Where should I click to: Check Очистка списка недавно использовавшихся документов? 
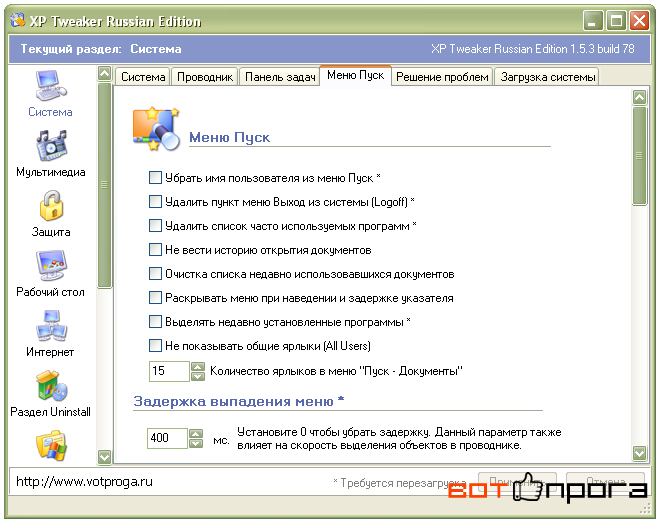click(155, 273)
